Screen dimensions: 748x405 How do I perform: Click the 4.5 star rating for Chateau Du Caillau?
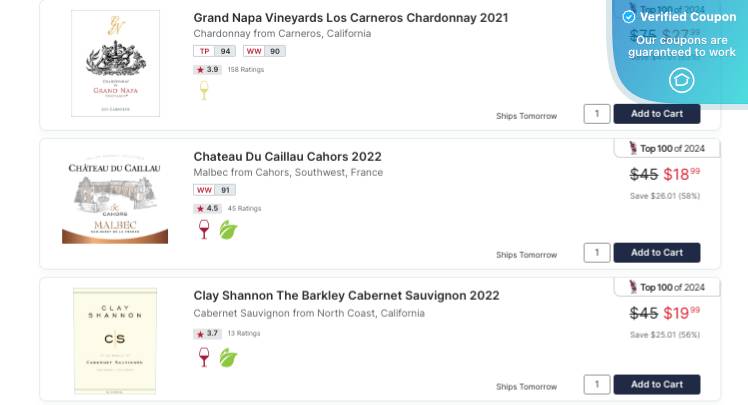(x=207, y=208)
